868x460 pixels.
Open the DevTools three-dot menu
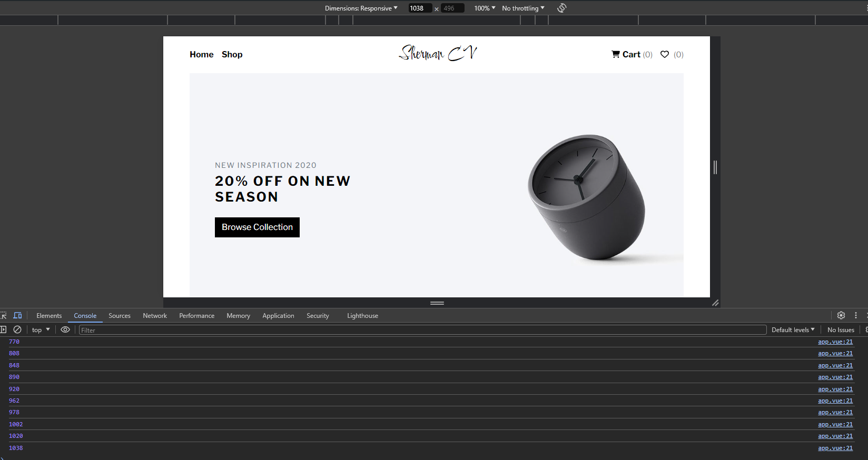[856, 315]
